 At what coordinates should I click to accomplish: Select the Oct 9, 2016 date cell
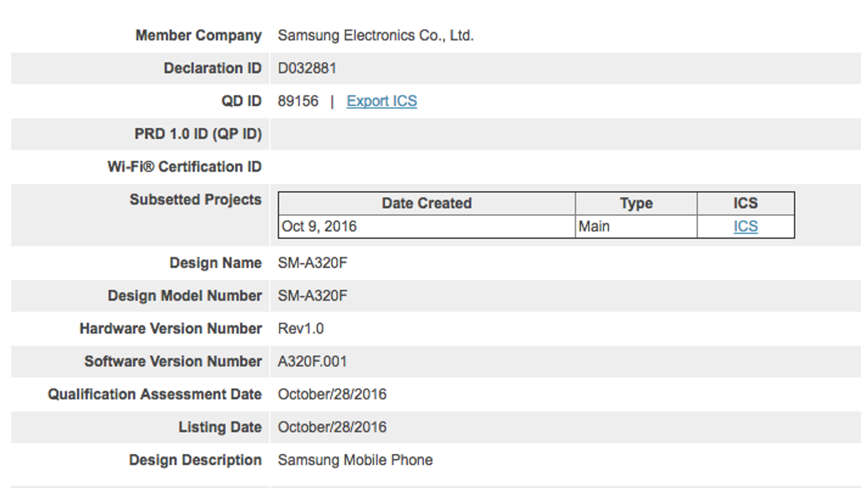[319, 227]
